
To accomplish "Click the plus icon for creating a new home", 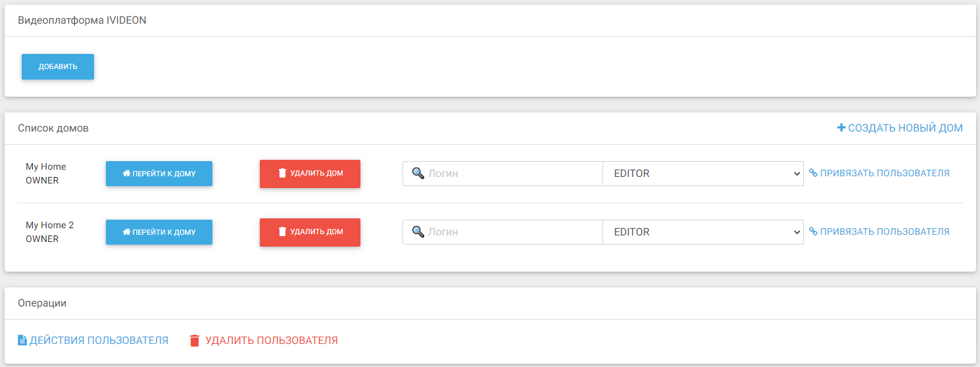I will point(841,128).
